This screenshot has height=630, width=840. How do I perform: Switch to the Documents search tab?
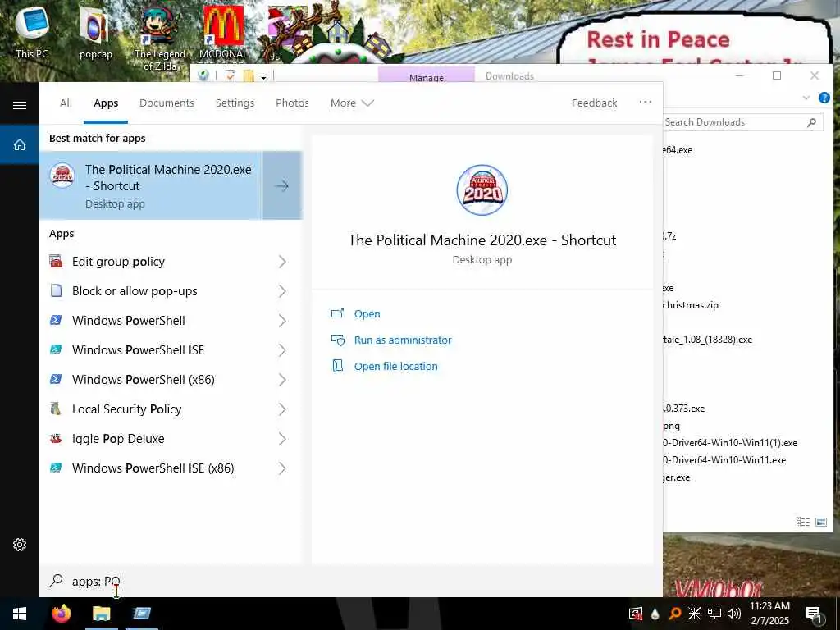pyautogui.click(x=167, y=103)
